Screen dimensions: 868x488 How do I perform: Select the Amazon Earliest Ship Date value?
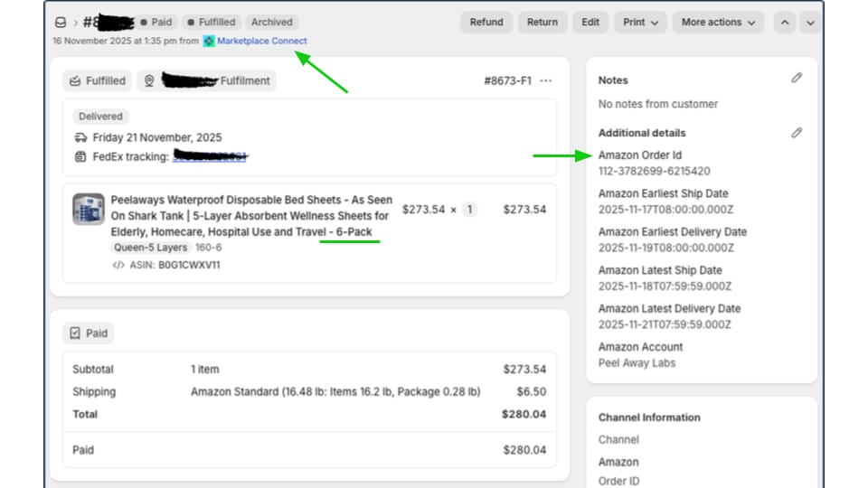[x=666, y=209]
